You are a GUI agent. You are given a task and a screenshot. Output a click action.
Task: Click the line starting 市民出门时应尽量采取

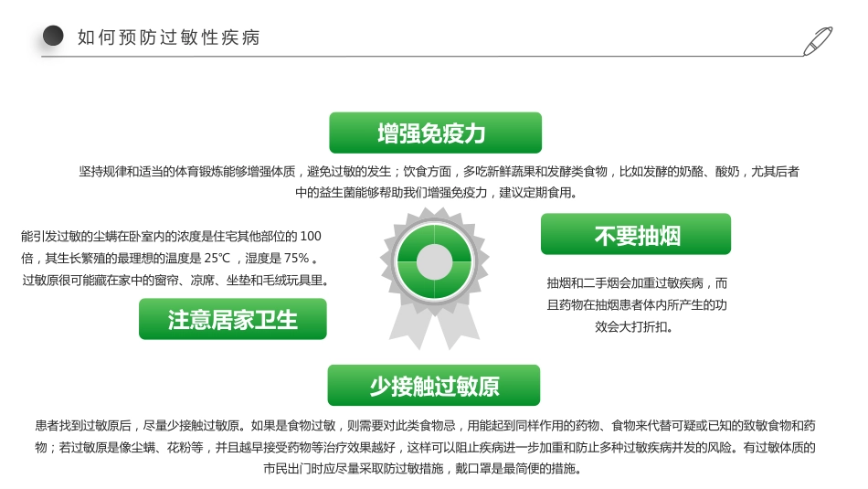423,469
